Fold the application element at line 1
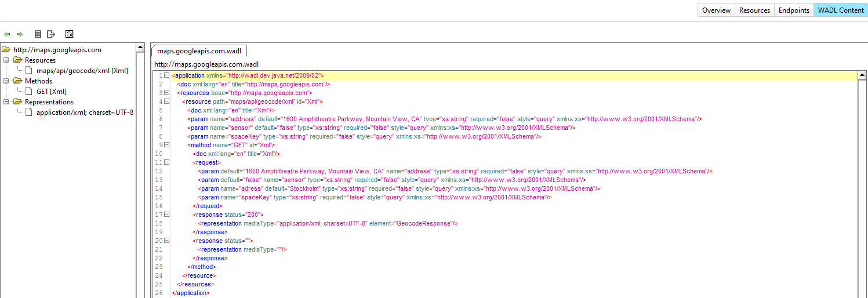This screenshot has width=868, height=298. click(x=166, y=75)
